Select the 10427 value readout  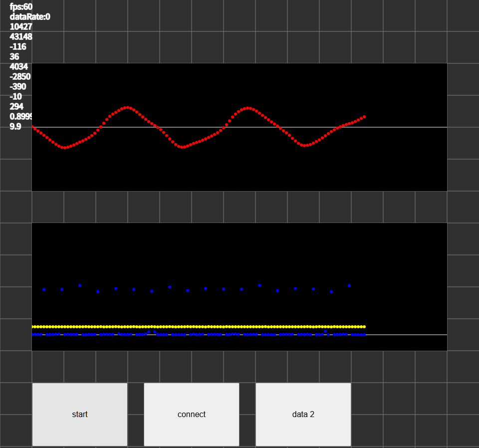(21, 27)
